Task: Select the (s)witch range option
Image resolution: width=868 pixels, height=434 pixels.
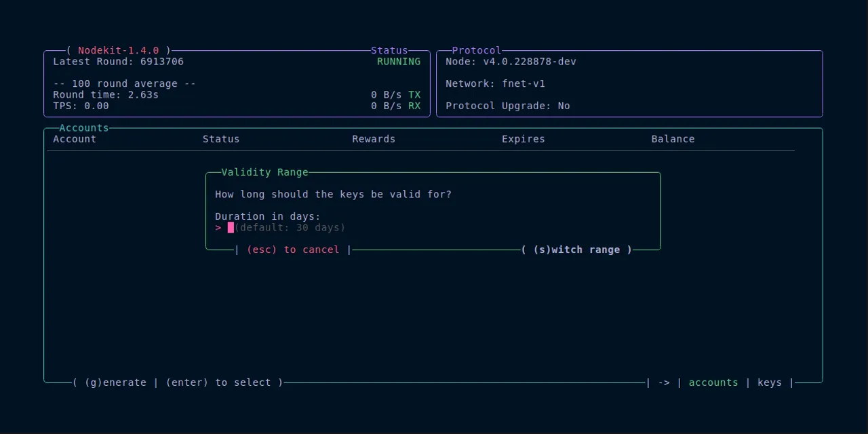Action: [x=576, y=250]
